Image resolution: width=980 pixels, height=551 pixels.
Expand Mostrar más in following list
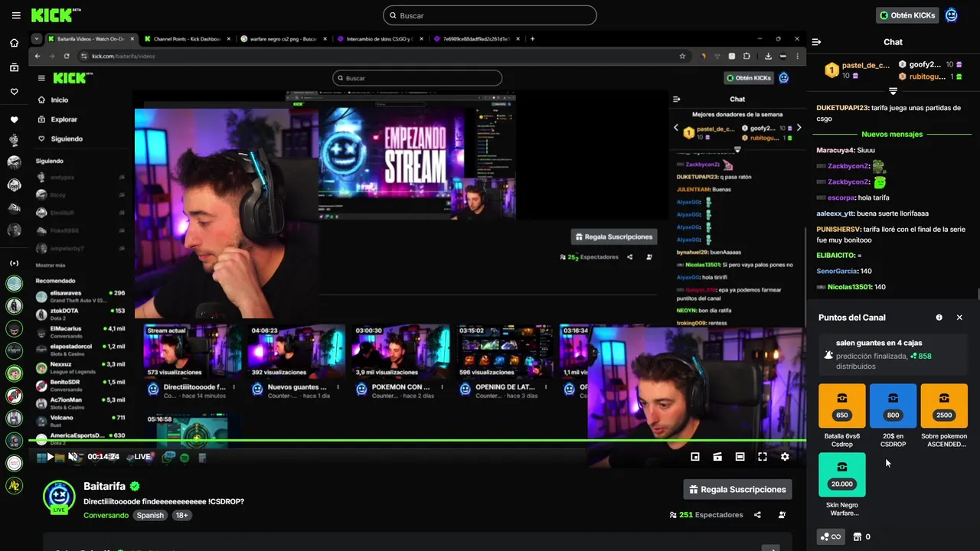click(51, 266)
